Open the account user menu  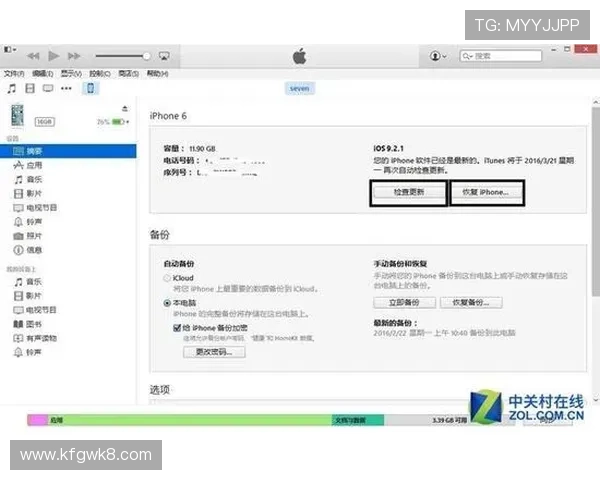coord(438,56)
